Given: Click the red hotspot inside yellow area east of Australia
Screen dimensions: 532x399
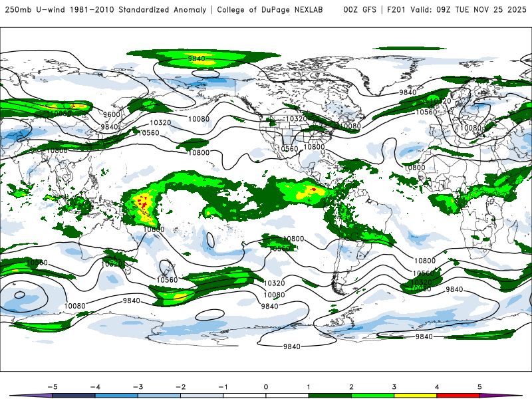Looking at the screenshot, I should tap(144, 204).
